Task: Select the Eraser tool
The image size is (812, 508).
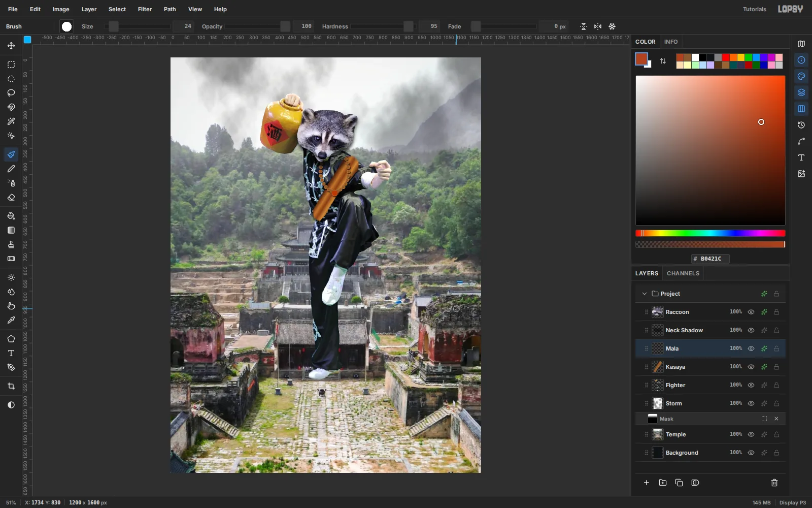Action: [x=11, y=197]
